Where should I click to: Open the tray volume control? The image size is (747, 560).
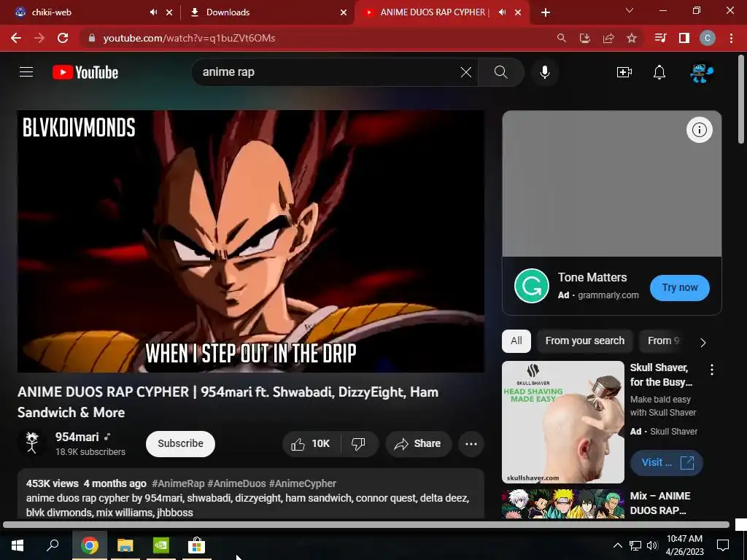(x=652, y=545)
